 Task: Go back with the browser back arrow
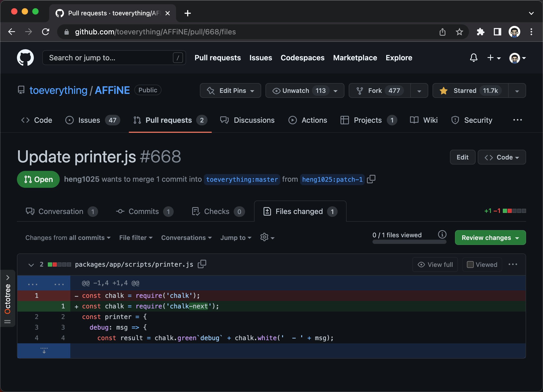(12, 32)
